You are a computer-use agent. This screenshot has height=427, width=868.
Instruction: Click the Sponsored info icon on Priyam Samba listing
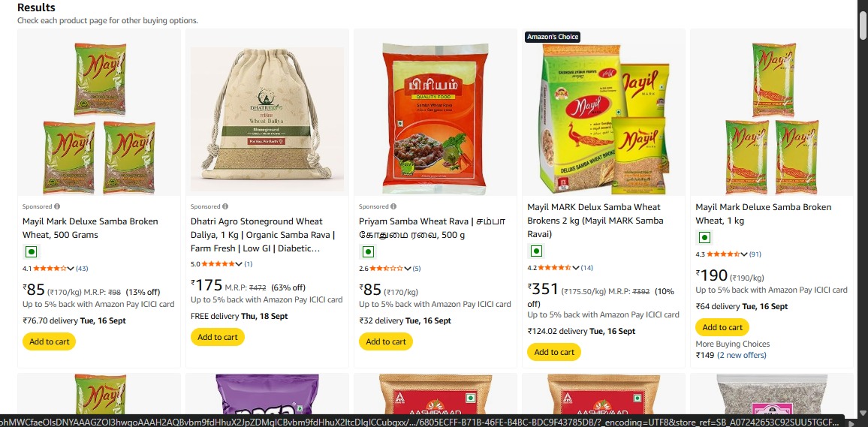point(393,206)
